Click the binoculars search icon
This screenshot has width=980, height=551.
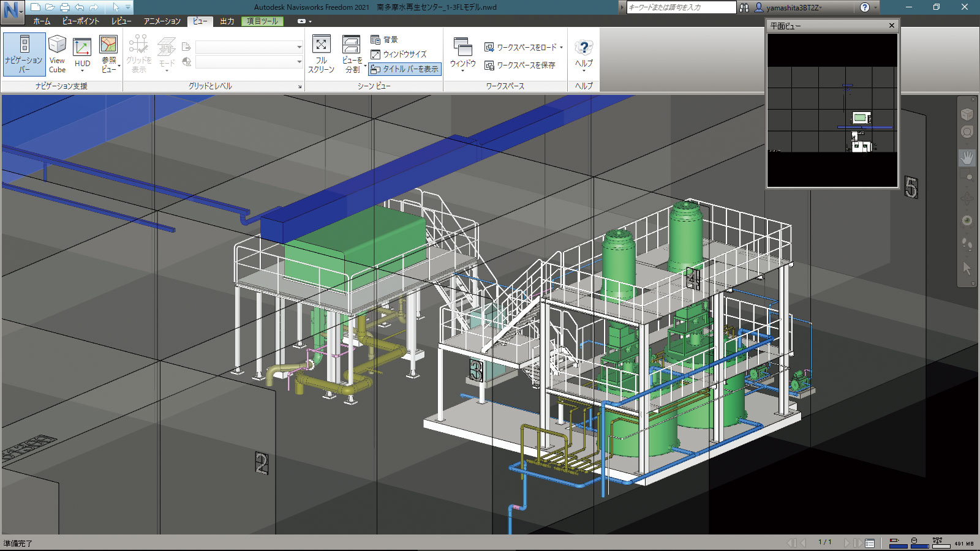pyautogui.click(x=744, y=7)
